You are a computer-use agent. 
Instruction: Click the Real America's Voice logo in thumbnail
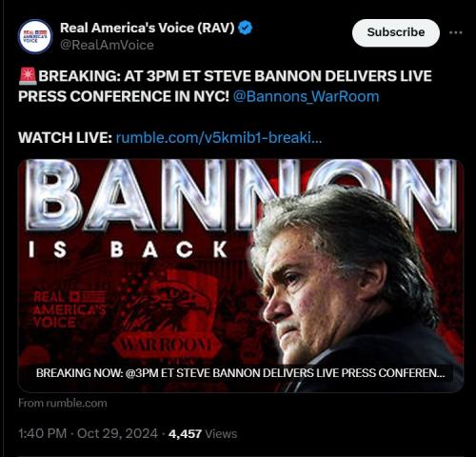click(x=69, y=309)
